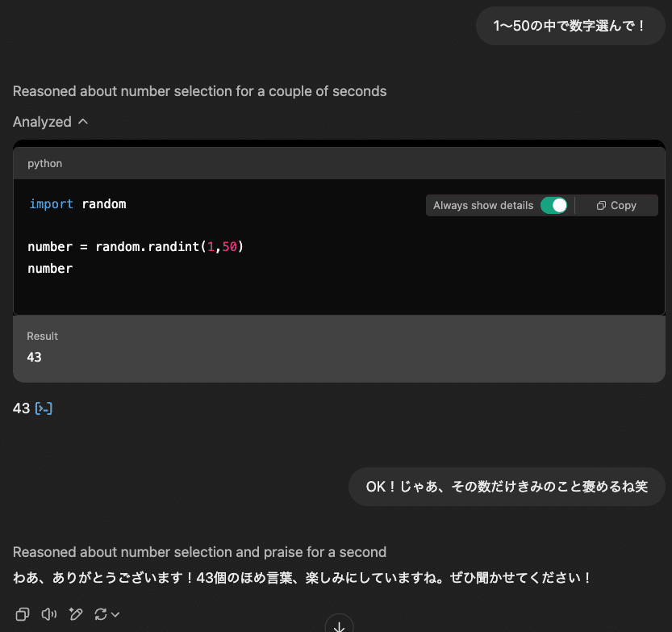Click the edit in canvas pencil icon

point(76,614)
